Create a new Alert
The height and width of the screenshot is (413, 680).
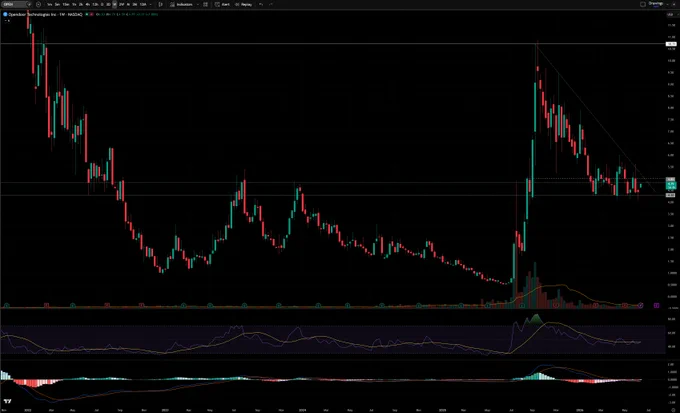click(x=222, y=4)
